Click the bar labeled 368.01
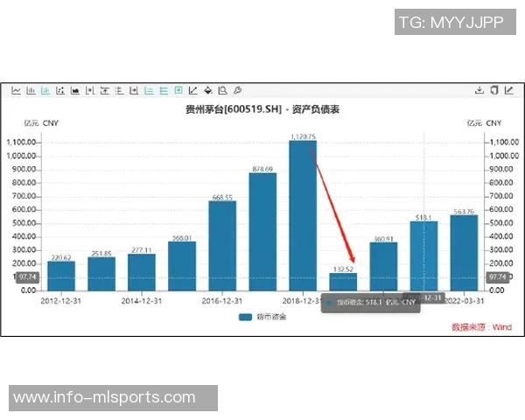 tap(182, 266)
